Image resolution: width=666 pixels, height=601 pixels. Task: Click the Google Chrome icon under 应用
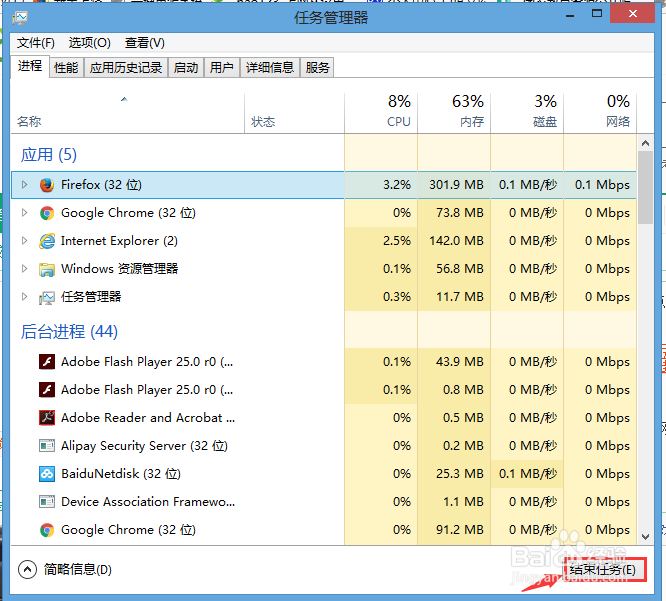[x=47, y=213]
